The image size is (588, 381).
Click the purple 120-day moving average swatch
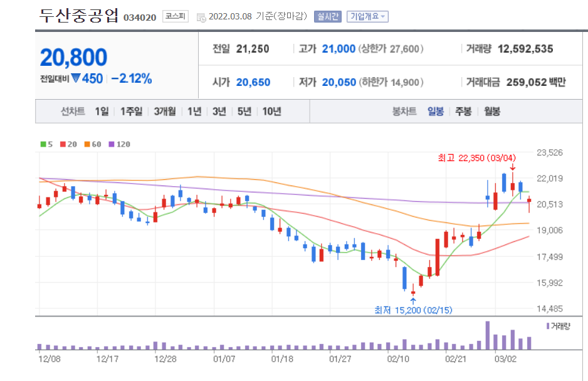(112, 144)
